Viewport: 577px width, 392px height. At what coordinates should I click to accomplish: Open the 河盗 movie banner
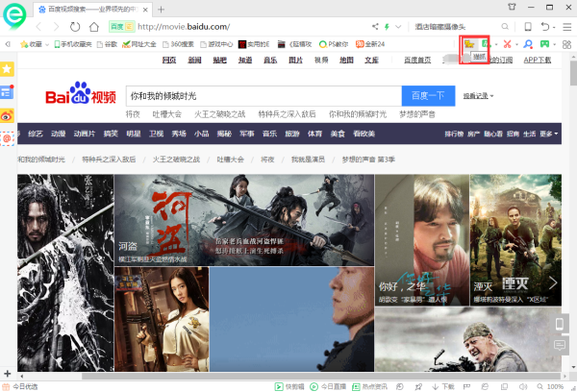(x=244, y=220)
